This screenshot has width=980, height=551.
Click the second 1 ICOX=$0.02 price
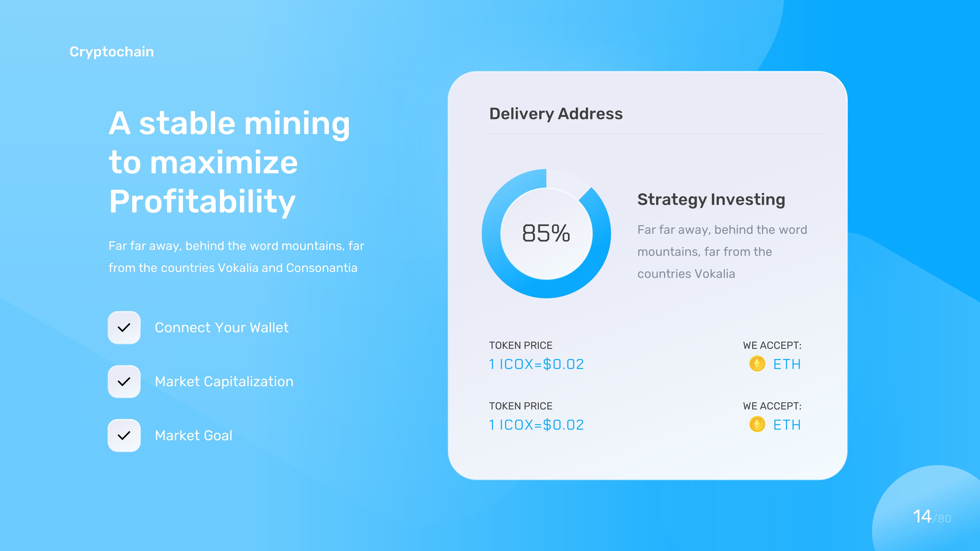click(x=536, y=425)
